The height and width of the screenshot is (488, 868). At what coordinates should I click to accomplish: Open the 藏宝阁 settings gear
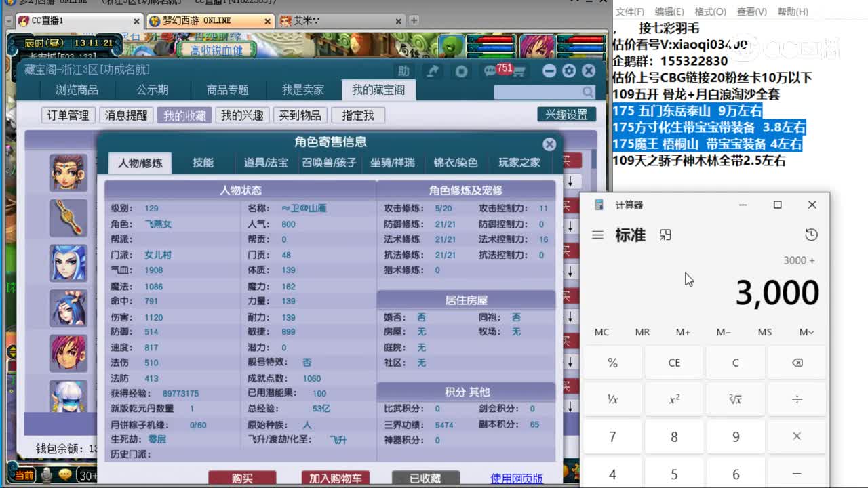click(569, 70)
